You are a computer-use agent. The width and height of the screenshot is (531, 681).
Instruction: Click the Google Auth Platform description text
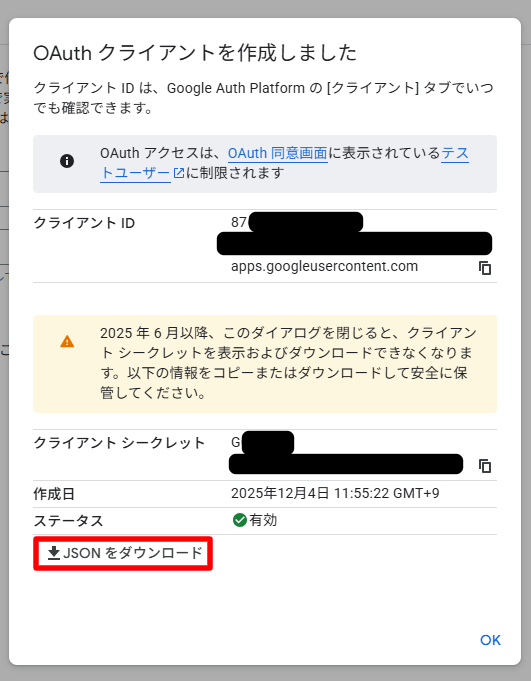(264, 98)
